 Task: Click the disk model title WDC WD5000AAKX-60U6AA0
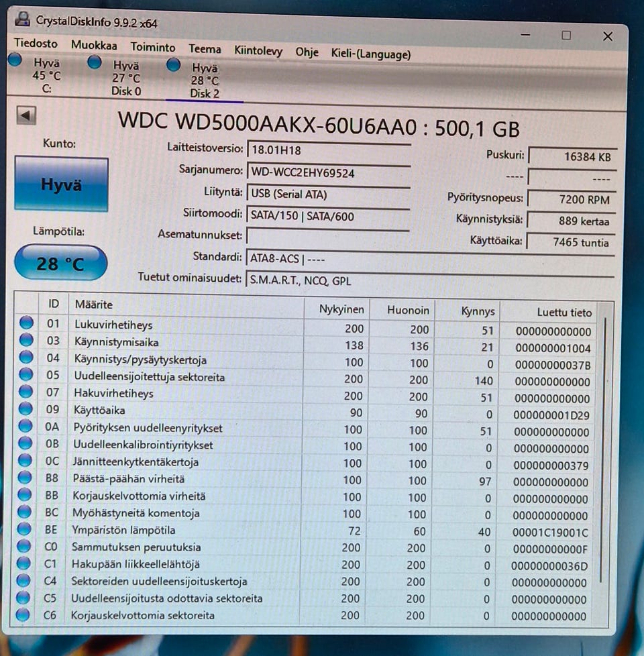pyautogui.click(x=268, y=124)
